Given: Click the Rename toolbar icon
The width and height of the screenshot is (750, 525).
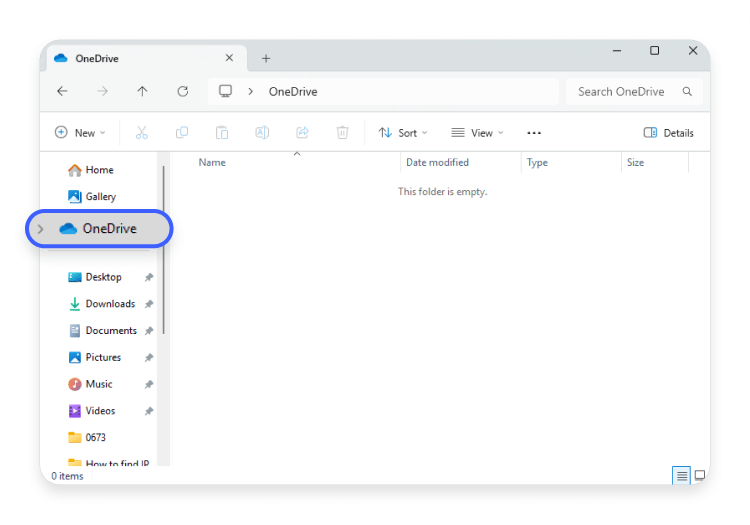Looking at the screenshot, I should pyautogui.click(x=262, y=132).
